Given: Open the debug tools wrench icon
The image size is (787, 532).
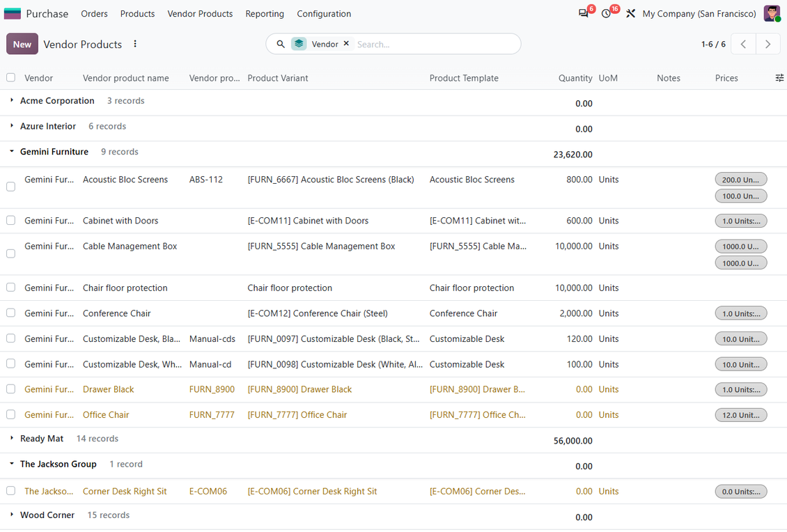Looking at the screenshot, I should [630, 13].
